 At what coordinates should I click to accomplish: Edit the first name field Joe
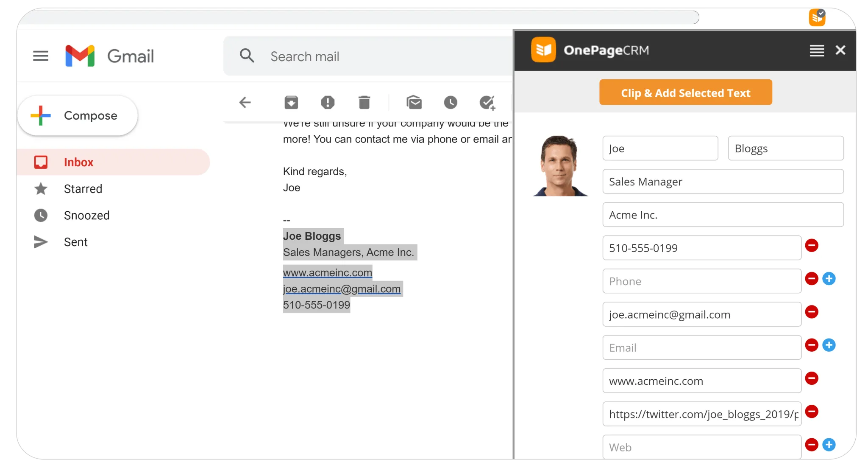[x=660, y=148]
